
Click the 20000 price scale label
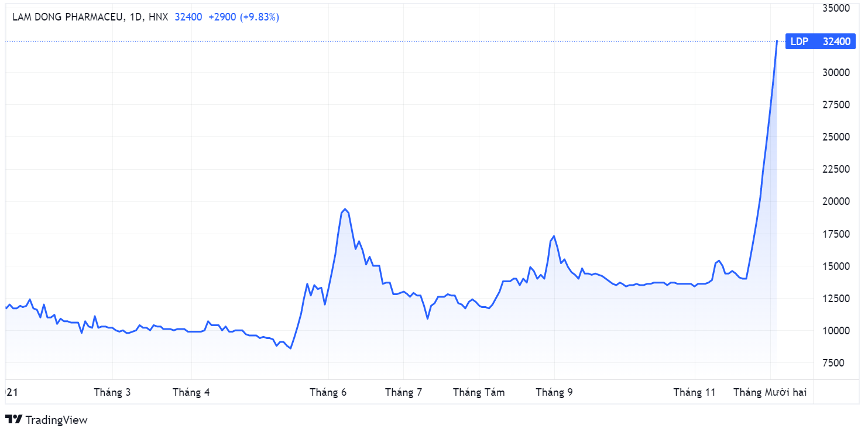tap(836, 201)
